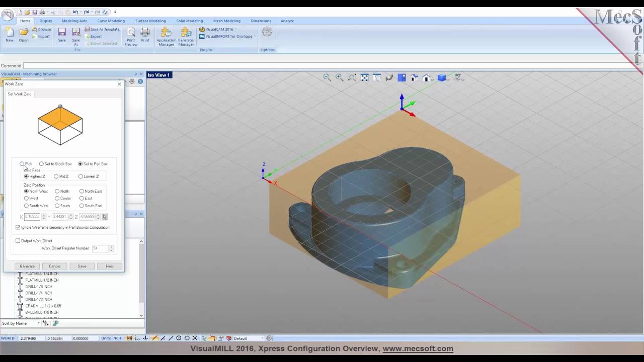
Task: Select the Pick radio button
Action: pos(22,164)
